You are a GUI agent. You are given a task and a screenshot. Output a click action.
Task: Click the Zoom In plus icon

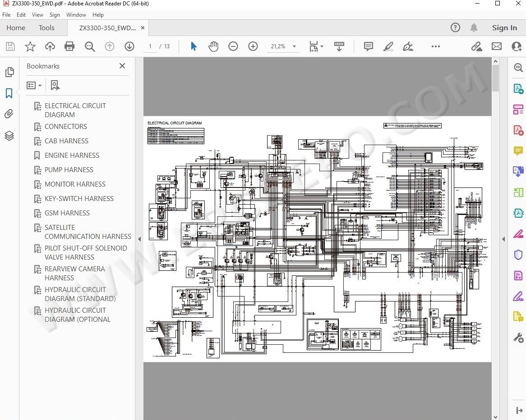(253, 46)
